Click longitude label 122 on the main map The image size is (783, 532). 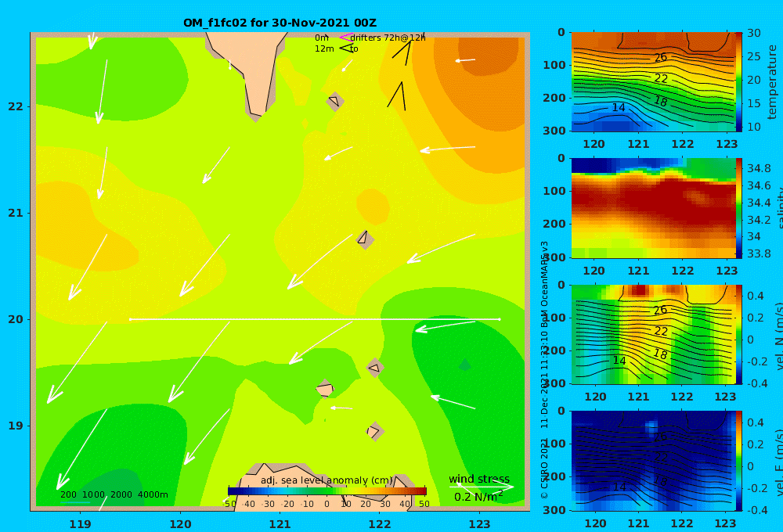point(380,524)
